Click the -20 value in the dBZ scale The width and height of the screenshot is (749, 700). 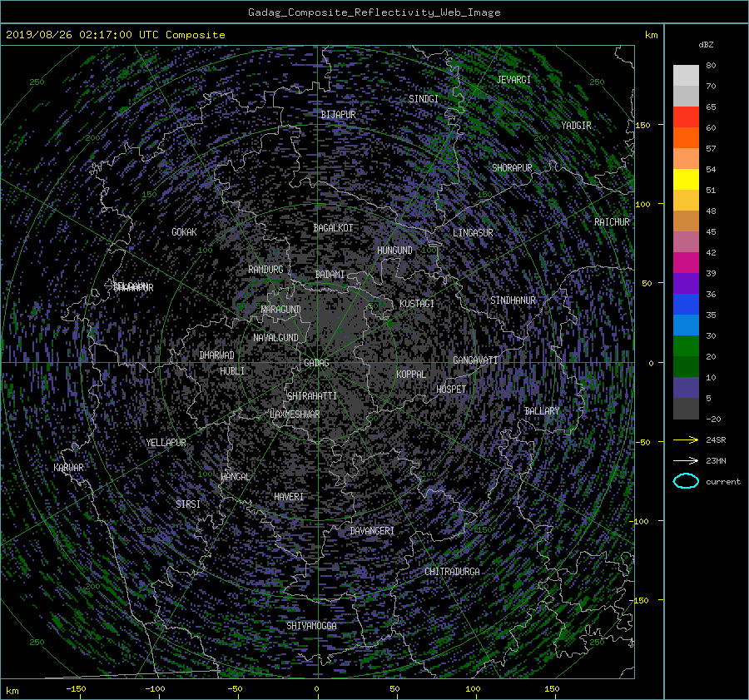(713, 419)
